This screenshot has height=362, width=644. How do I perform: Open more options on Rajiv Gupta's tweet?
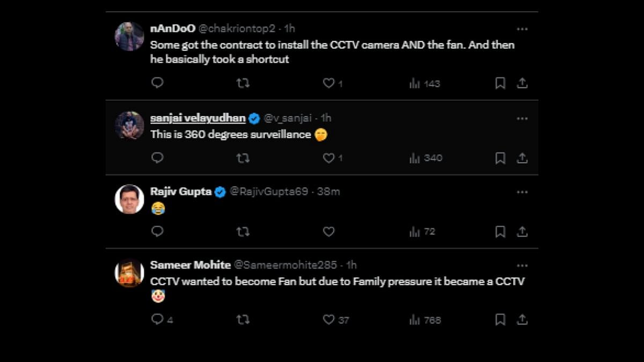pos(522,192)
